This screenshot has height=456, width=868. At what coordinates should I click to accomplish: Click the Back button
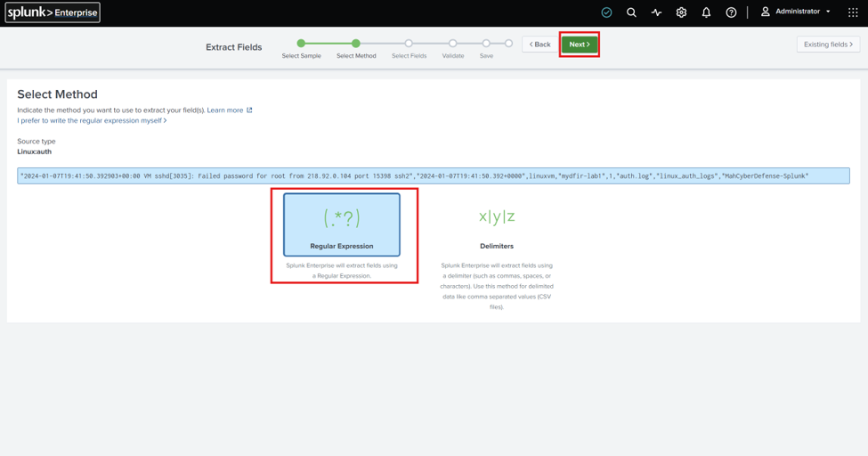click(539, 45)
